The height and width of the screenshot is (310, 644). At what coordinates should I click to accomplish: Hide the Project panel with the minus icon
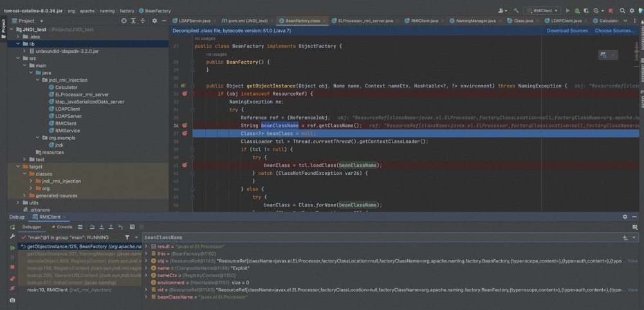(164, 21)
